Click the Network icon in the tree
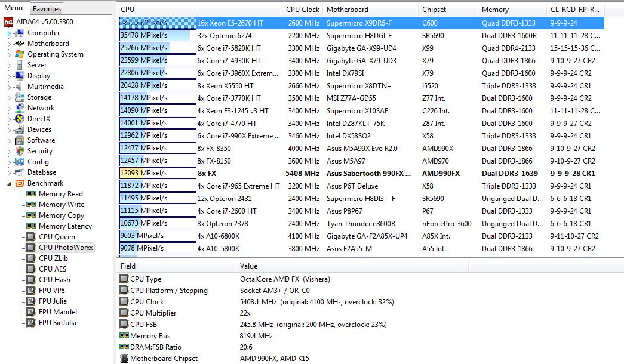The height and width of the screenshot is (364, 624). click(20, 108)
